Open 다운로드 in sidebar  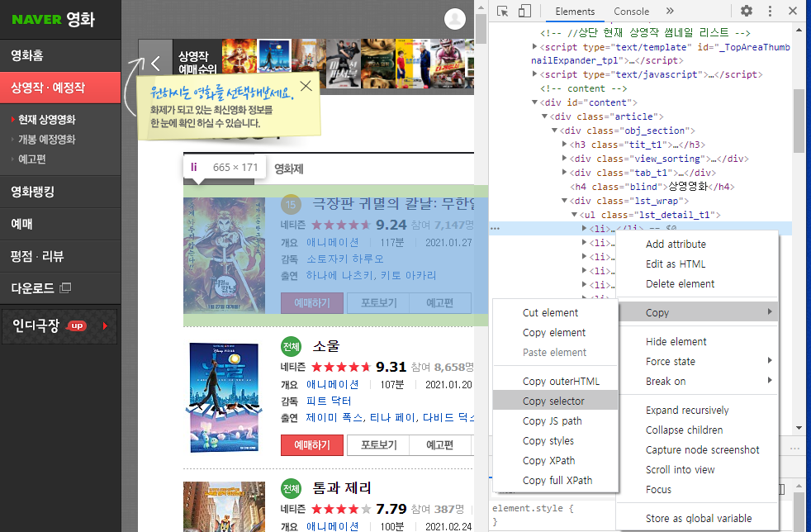point(60,288)
